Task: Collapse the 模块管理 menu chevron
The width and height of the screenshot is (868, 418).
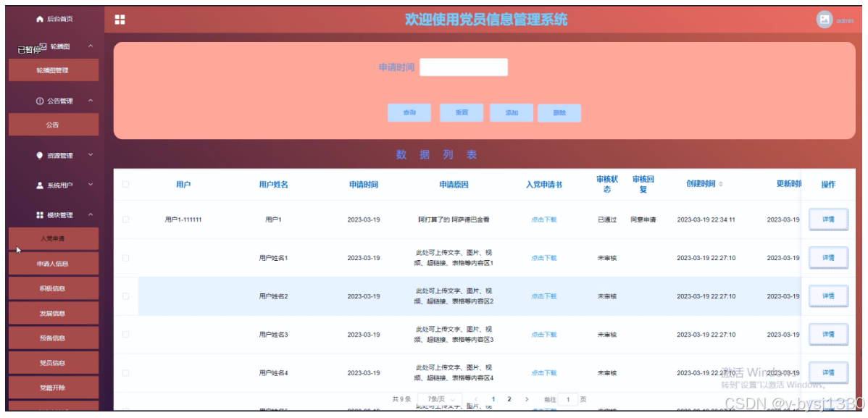Action: (91, 214)
